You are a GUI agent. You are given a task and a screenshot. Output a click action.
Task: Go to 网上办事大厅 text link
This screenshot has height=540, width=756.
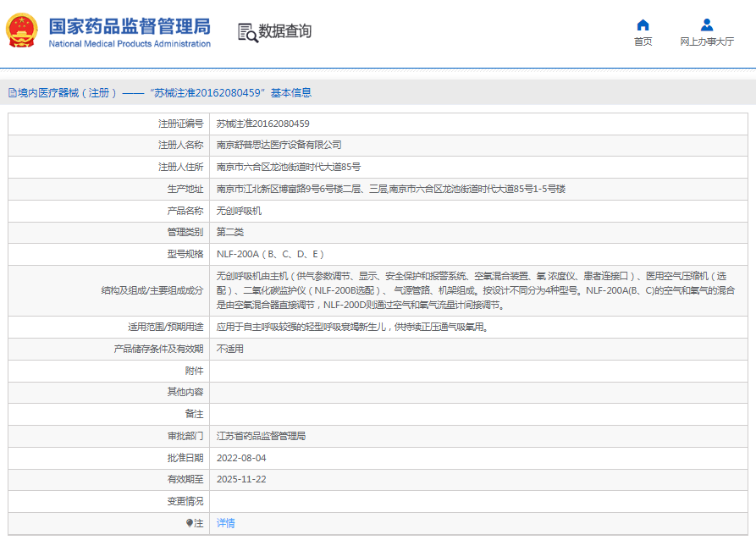(707, 41)
